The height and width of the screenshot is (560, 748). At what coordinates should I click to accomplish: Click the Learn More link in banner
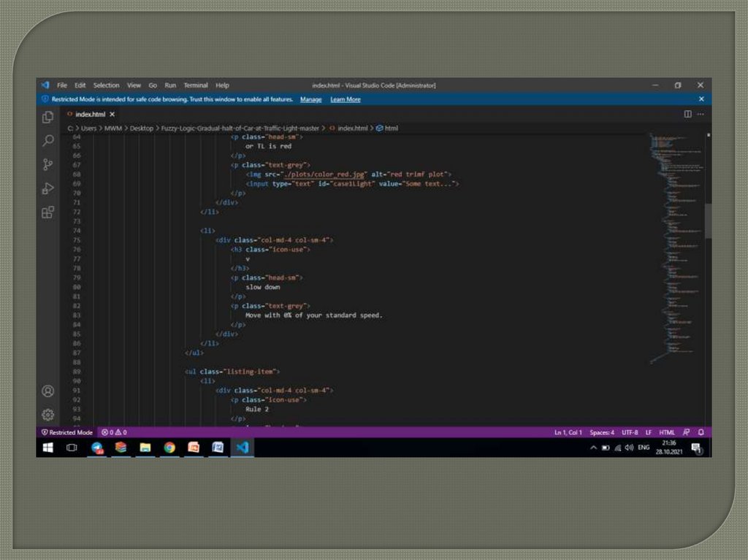point(345,99)
